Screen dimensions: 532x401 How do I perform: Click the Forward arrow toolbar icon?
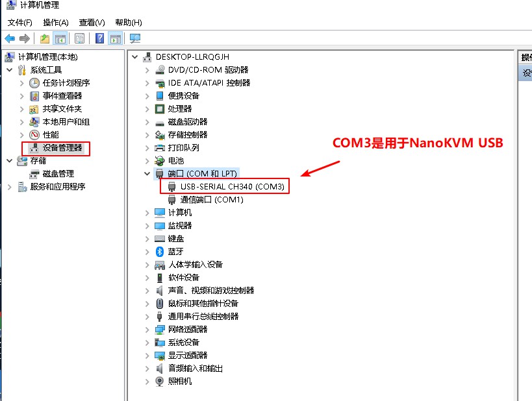click(x=25, y=39)
